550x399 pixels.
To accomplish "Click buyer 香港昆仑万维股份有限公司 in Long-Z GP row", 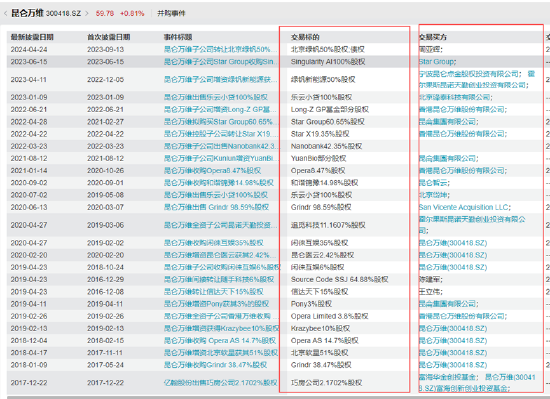I will coord(463,109).
